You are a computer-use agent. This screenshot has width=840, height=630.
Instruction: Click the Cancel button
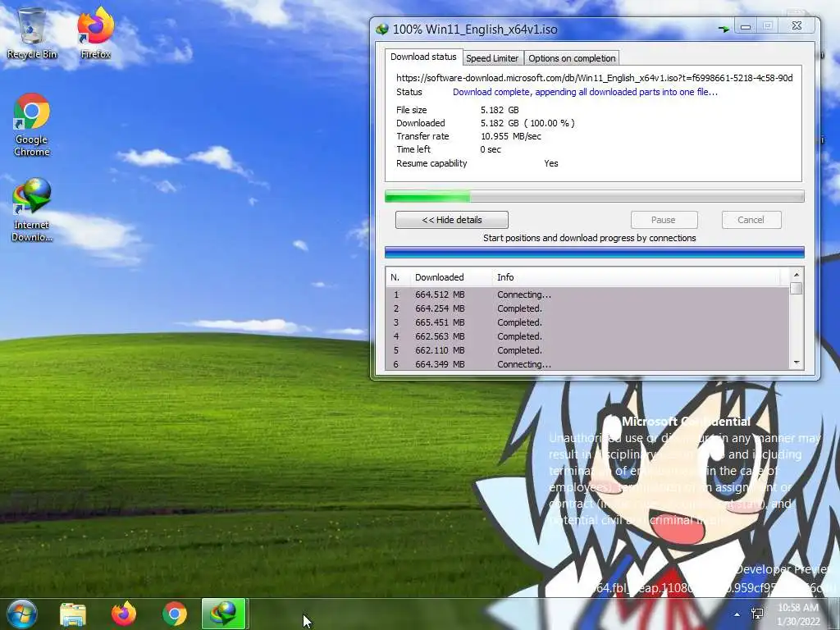click(751, 220)
